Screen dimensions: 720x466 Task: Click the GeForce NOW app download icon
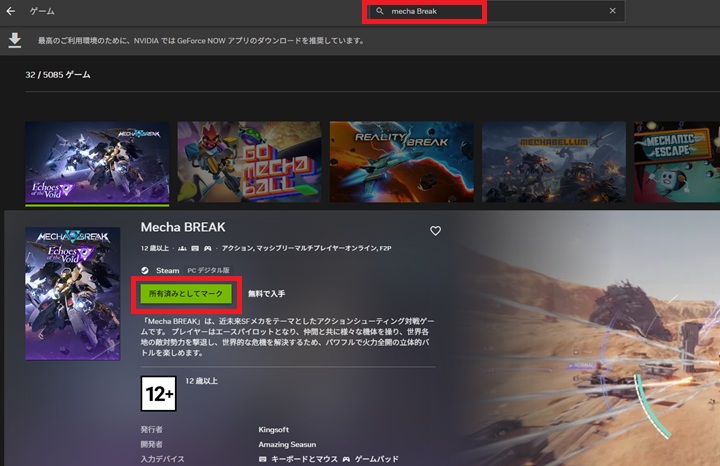[x=14, y=40]
